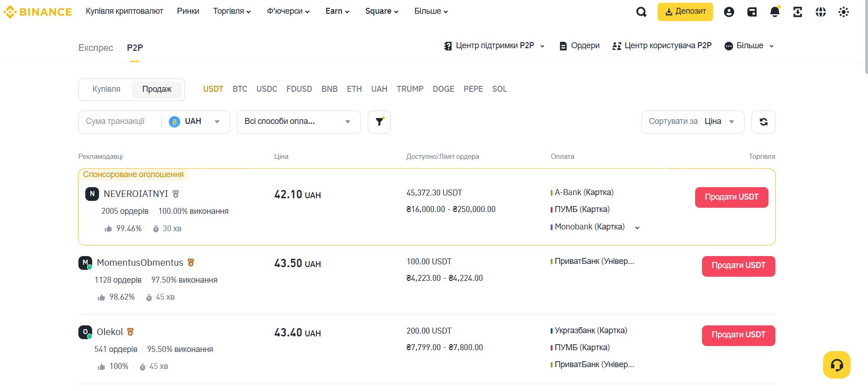Viewport: 868px width, 391px height.
Task: Click the download app icon
Action: 798,12
